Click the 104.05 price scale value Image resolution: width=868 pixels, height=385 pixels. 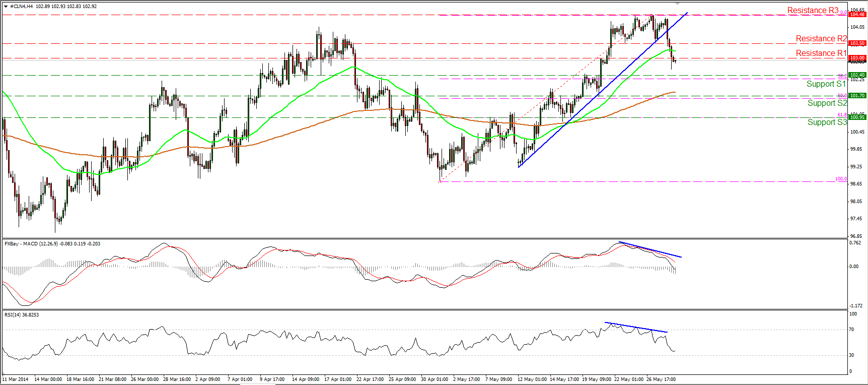coord(857,27)
